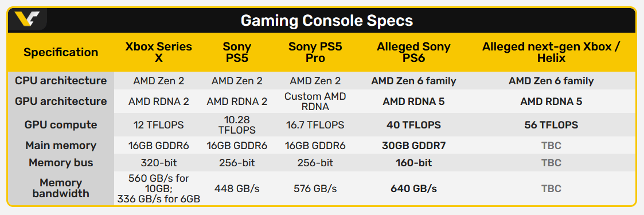Select the 30GB GDDR7 cell

(x=413, y=146)
